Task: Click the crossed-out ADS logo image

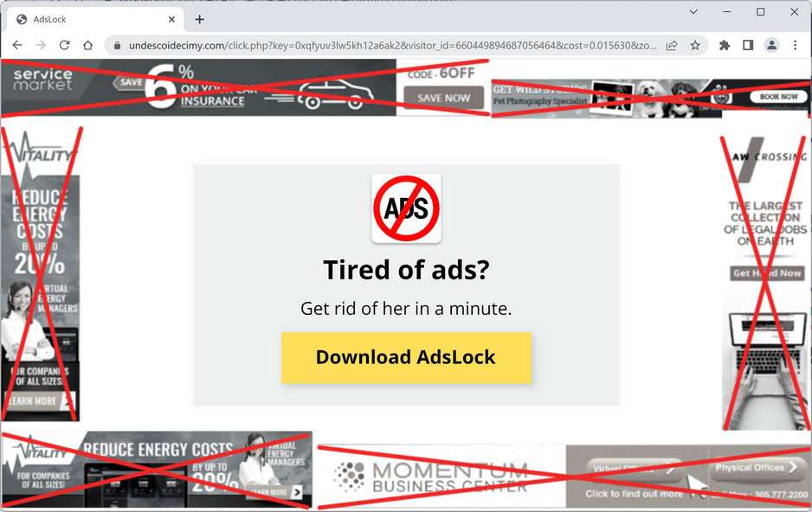Action: point(407,208)
